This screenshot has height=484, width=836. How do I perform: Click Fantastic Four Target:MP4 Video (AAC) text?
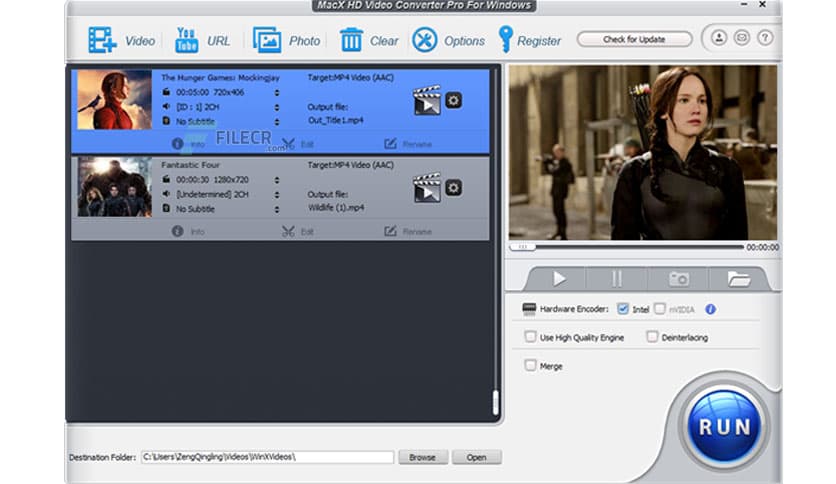tap(350, 165)
